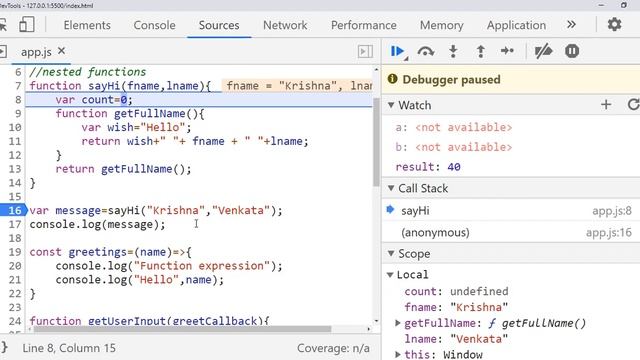The width and height of the screenshot is (640, 360).
Task: Minimize the DevTools window
Action: 601,5
